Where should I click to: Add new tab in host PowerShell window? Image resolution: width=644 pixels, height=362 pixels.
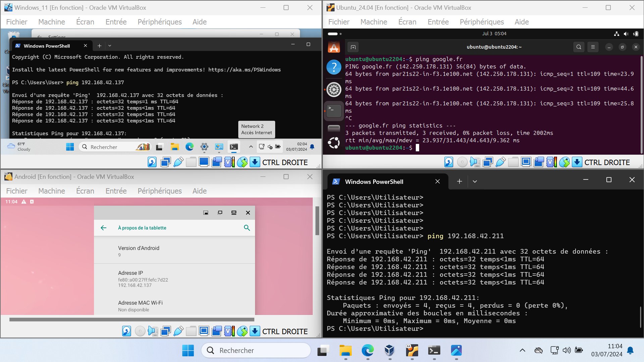(x=459, y=182)
